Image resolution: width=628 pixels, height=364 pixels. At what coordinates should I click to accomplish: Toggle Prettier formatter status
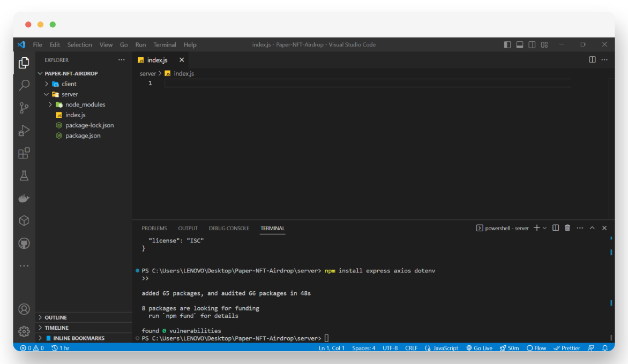coord(567,348)
